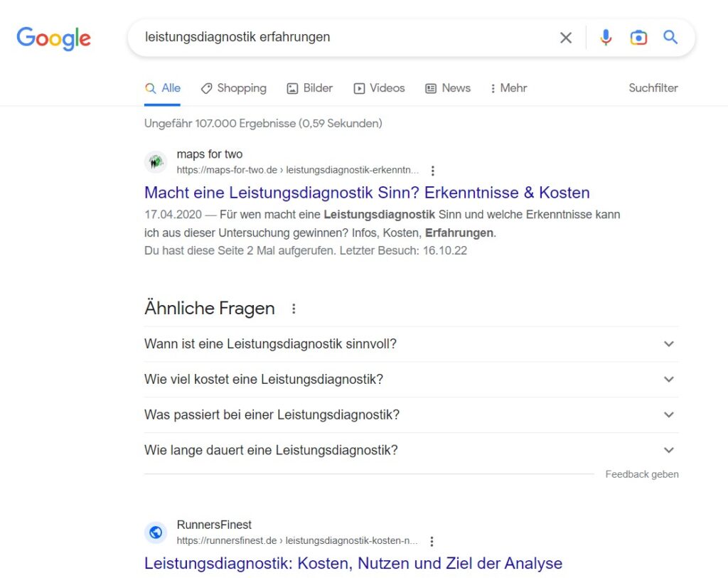Open three-dot menu for maps-for-two result
The height and width of the screenshot is (578, 728).
point(433,171)
